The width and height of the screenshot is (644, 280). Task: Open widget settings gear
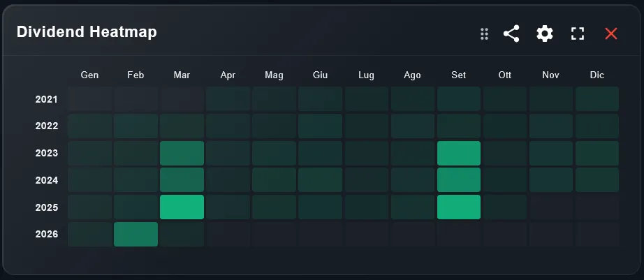click(x=545, y=34)
